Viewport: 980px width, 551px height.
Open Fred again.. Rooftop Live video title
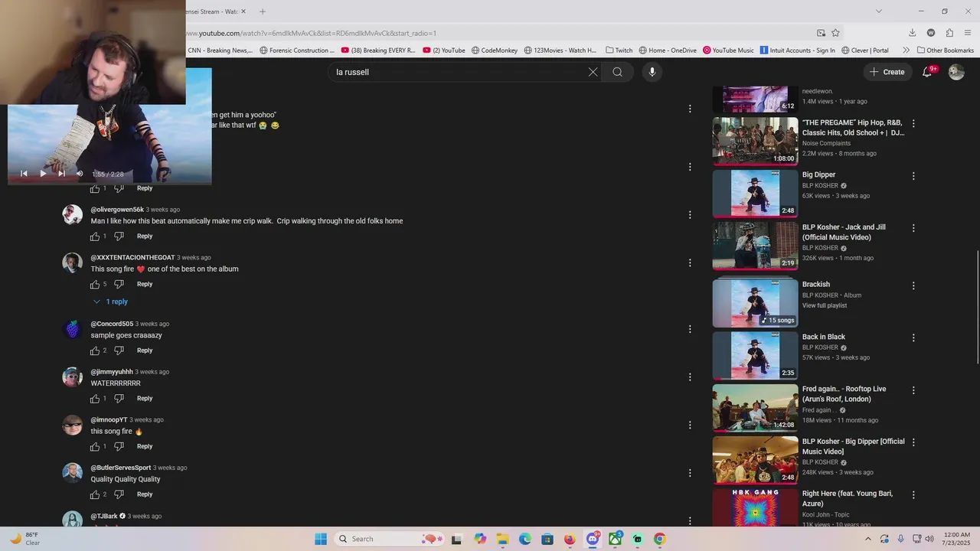(x=844, y=393)
